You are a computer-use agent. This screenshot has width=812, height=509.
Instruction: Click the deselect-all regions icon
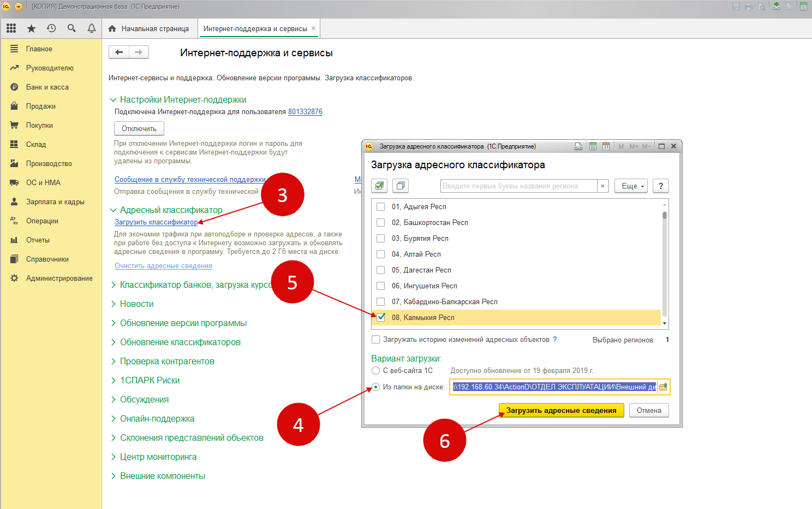[x=400, y=186]
